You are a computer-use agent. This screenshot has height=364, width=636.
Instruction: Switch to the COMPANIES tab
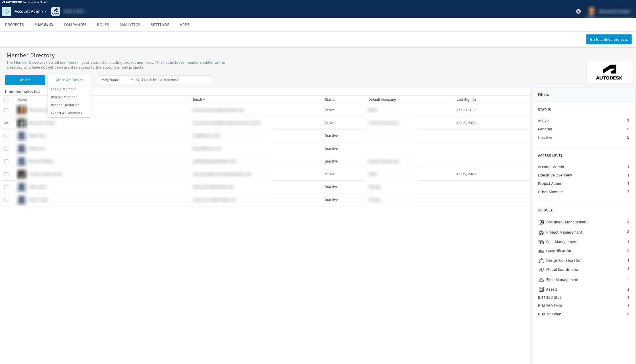coord(75,25)
